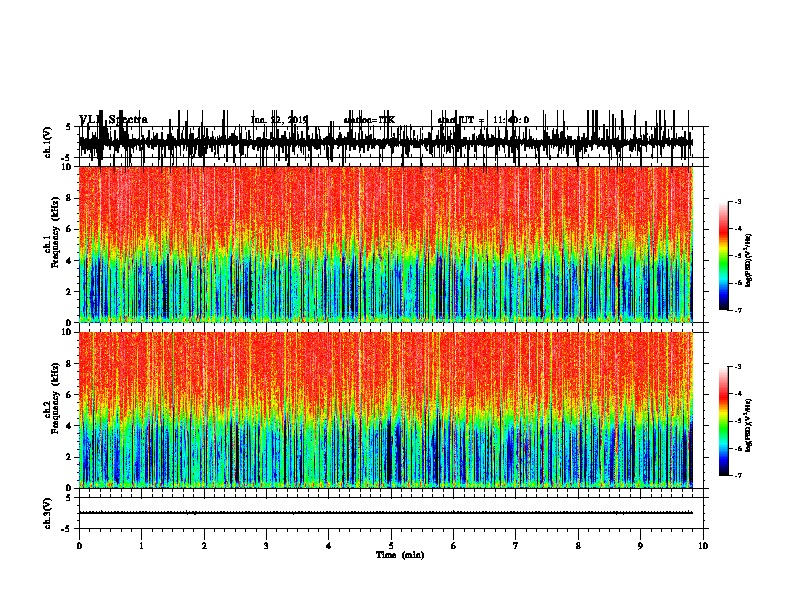792x612 pixels.
Task: Click time axis tick label "6"
Action: (454, 546)
